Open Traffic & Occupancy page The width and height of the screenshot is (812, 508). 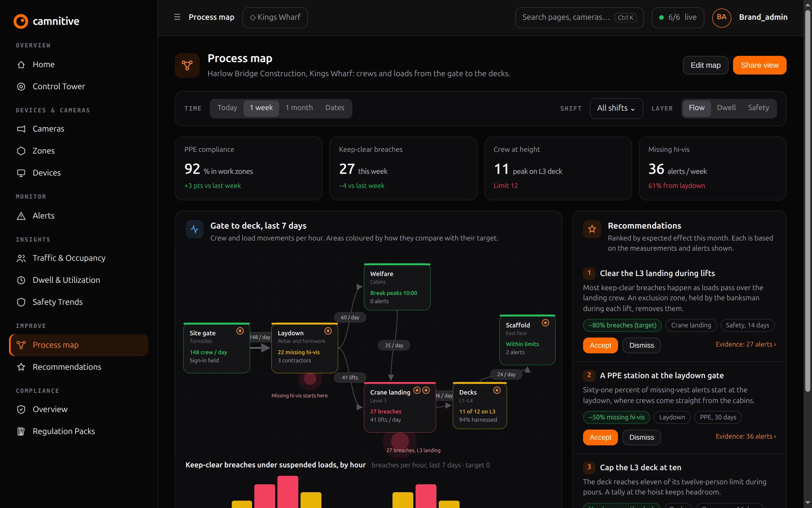click(x=78, y=258)
